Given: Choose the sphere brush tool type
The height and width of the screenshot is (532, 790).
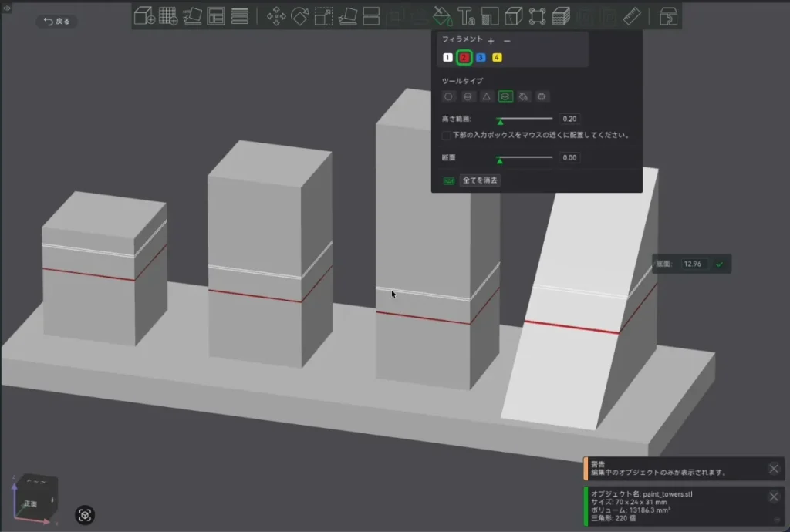Looking at the screenshot, I should point(468,96).
